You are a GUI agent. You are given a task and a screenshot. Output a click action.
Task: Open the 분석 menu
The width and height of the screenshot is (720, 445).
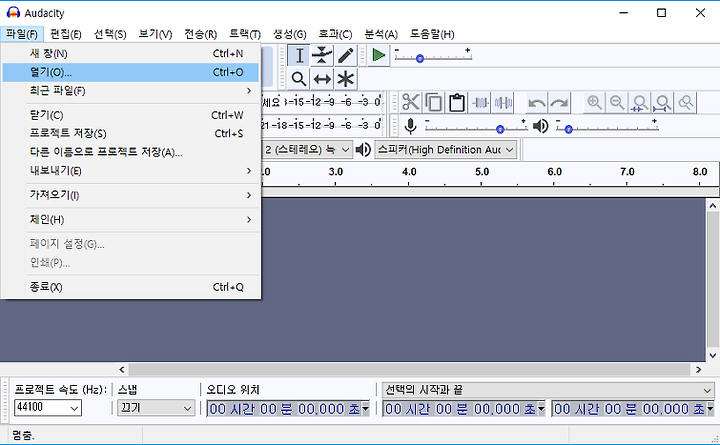(x=381, y=34)
